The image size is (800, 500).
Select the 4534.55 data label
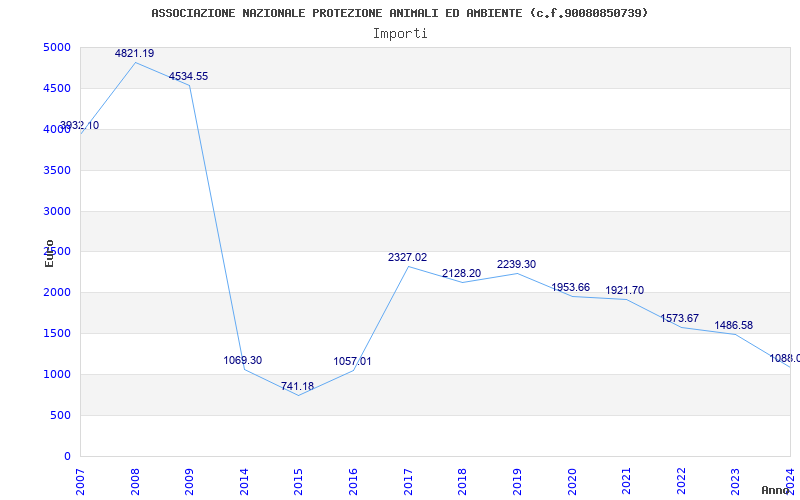tap(188, 77)
